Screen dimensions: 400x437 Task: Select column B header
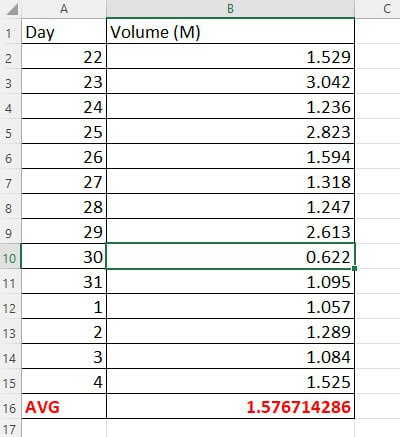click(x=230, y=9)
